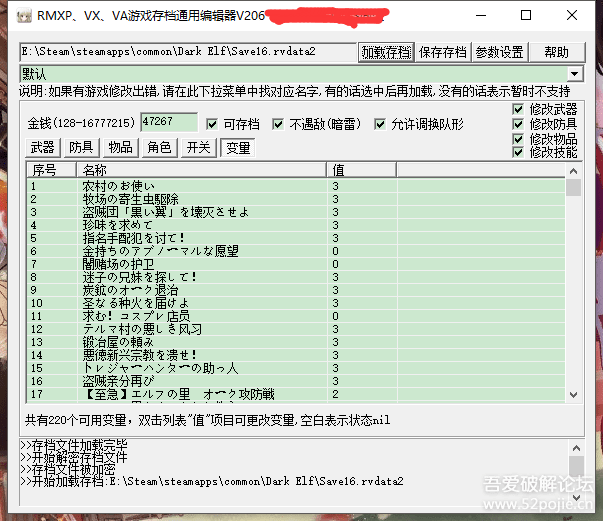Viewport: 603px width, 521px height.
Task: Open the 开关 tab
Action: (198, 147)
